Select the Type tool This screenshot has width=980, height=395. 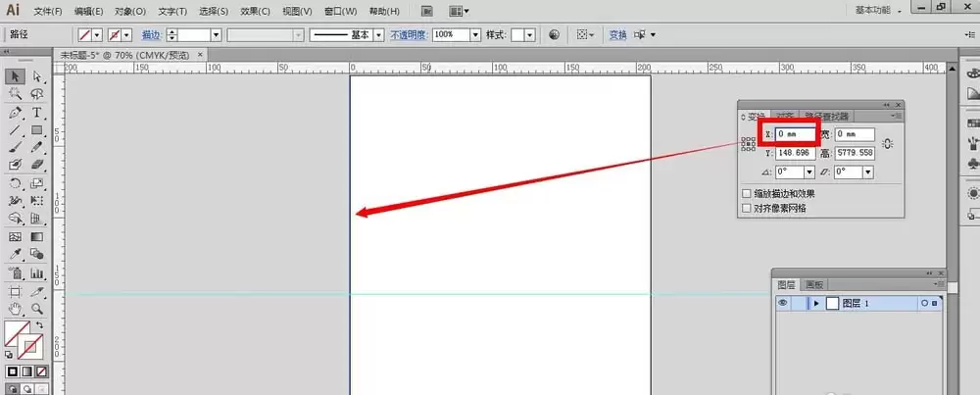point(37,113)
